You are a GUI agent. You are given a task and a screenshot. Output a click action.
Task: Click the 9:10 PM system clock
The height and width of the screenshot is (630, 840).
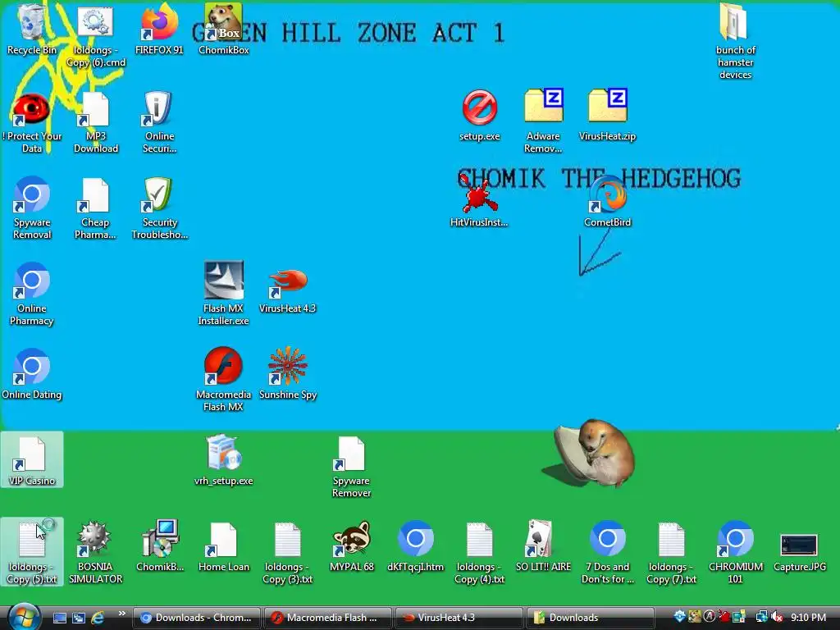click(x=808, y=618)
